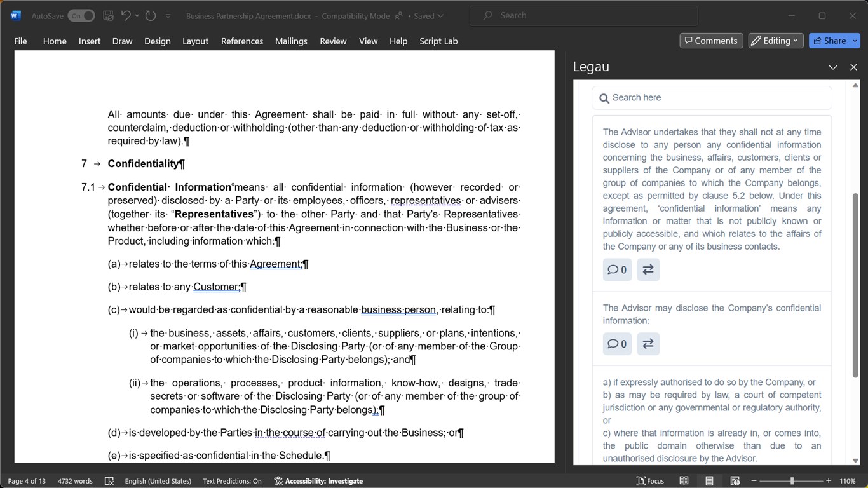The width and height of the screenshot is (868, 488).
Task: Switch to the Layout ribbon tab
Action: [195, 41]
